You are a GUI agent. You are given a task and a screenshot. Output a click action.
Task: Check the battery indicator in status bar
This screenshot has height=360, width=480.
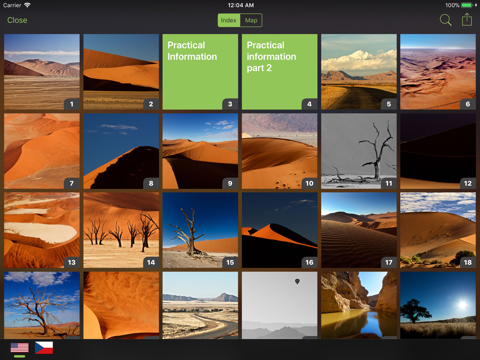[x=467, y=5]
